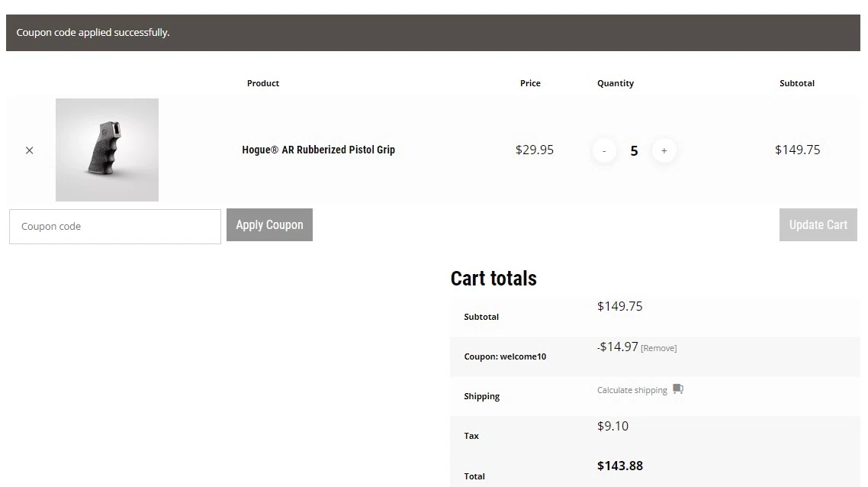Open the Hogue AR Rubberized Pistol Grip link
This screenshot has width=868, height=487.
[x=318, y=150]
